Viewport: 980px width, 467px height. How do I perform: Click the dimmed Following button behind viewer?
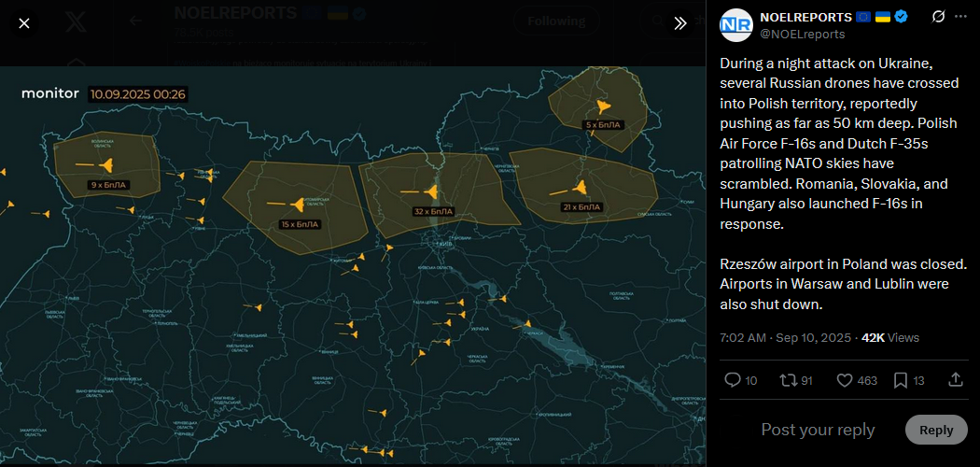click(556, 21)
